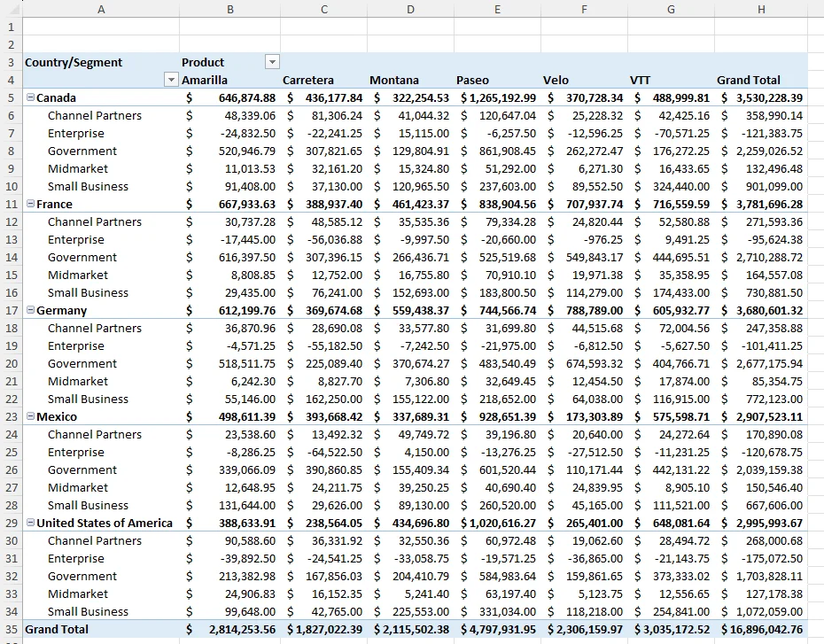Select Germany Government Velo value 674,593.32
The height and width of the screenshot is (644, 824).
584,363
